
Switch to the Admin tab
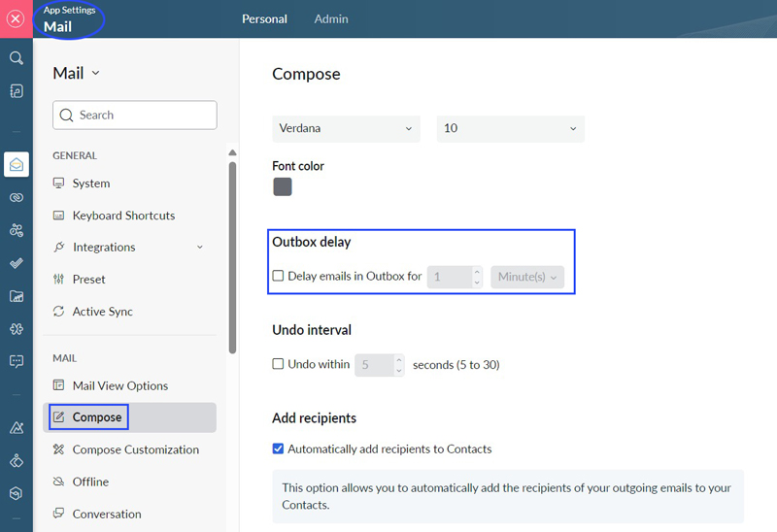pos(331,18)
